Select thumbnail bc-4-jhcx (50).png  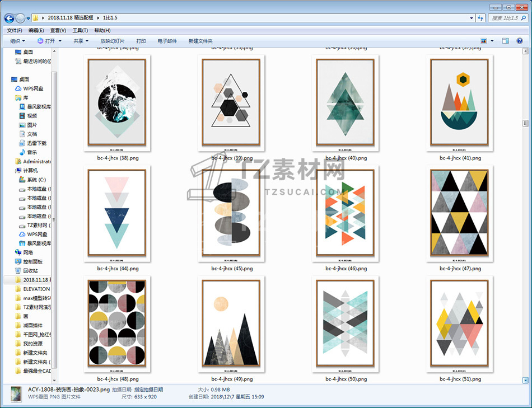click(346, 324)
